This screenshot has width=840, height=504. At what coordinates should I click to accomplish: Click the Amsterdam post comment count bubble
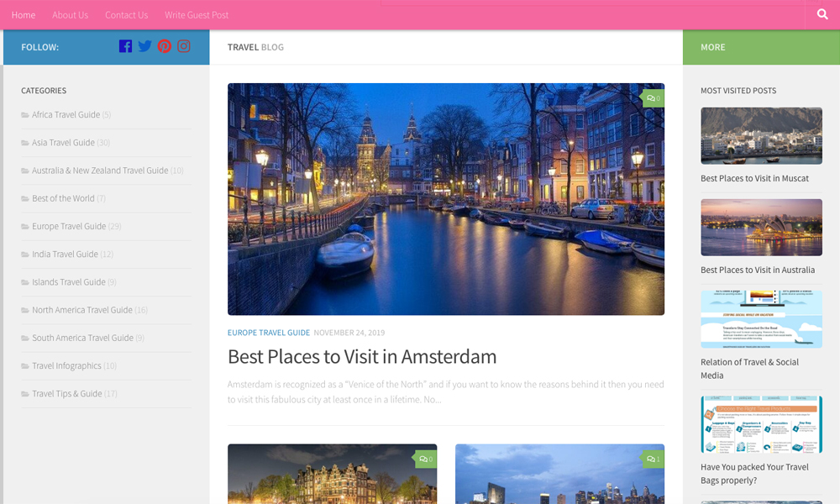click(x=654, y=98)
